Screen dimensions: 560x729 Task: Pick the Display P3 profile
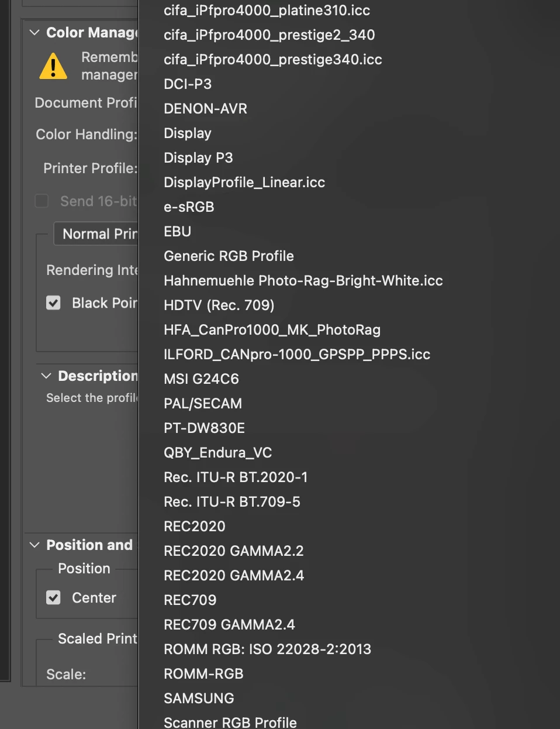point(198,158)
